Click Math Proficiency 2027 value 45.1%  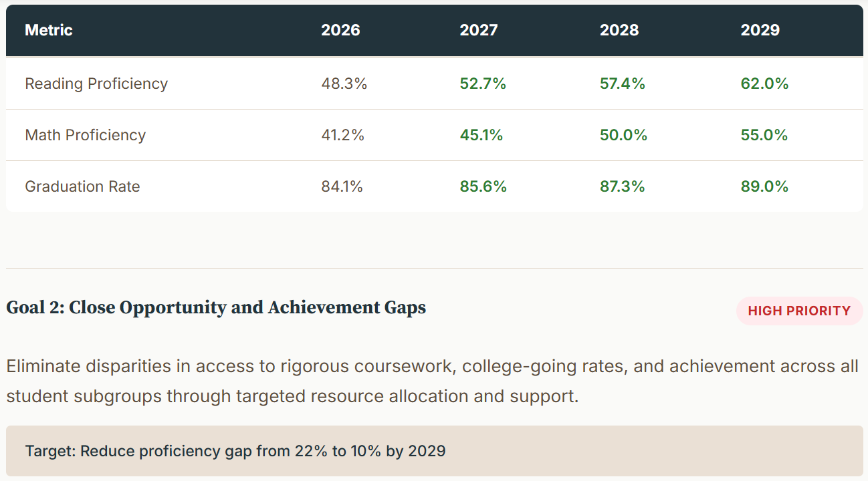click(x=481, y=135)
